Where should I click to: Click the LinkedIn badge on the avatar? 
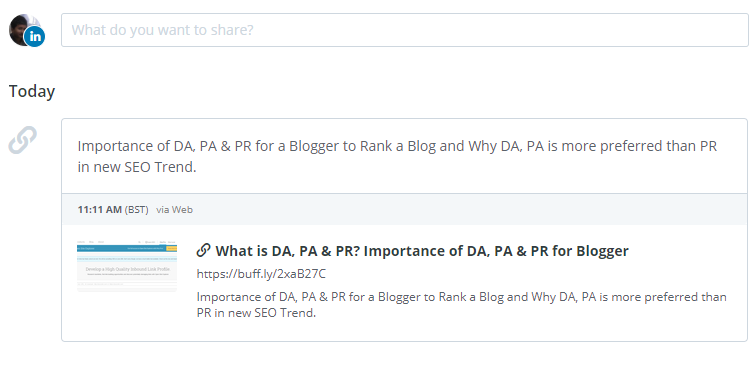click(x=35, y=37)
